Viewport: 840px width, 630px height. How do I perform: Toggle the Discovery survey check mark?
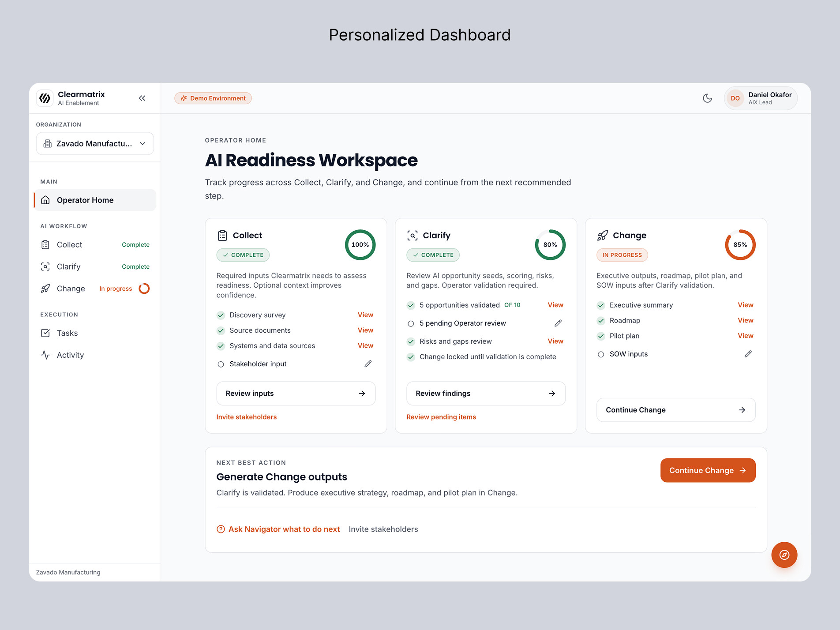pos(221,315)
